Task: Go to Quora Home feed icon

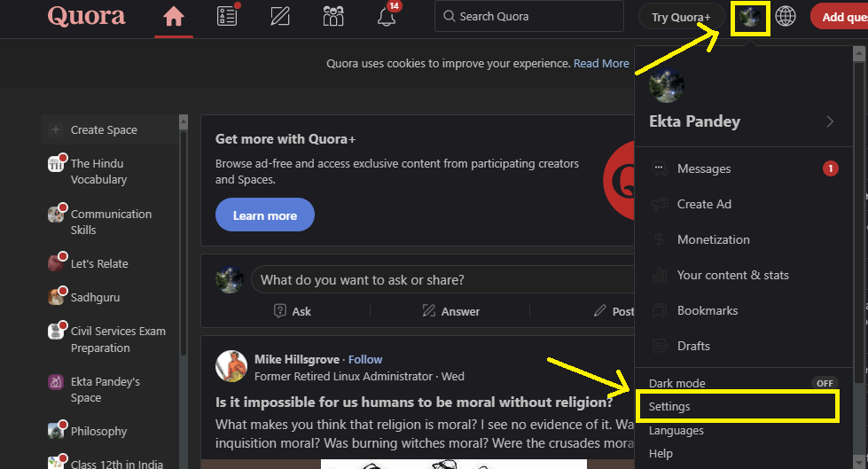Action: click(174, 17)
